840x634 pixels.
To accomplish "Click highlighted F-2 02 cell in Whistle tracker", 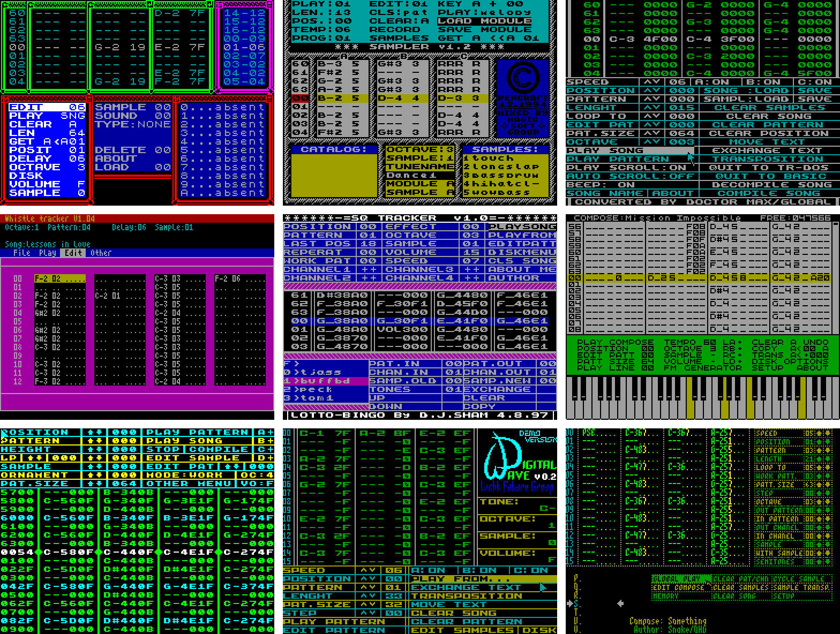I will 60,278.
